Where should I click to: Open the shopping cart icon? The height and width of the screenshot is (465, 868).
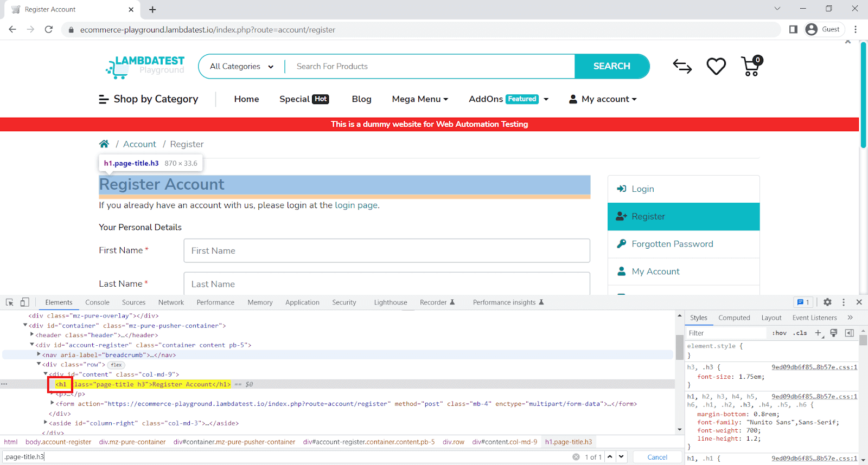tap(751, 66)
